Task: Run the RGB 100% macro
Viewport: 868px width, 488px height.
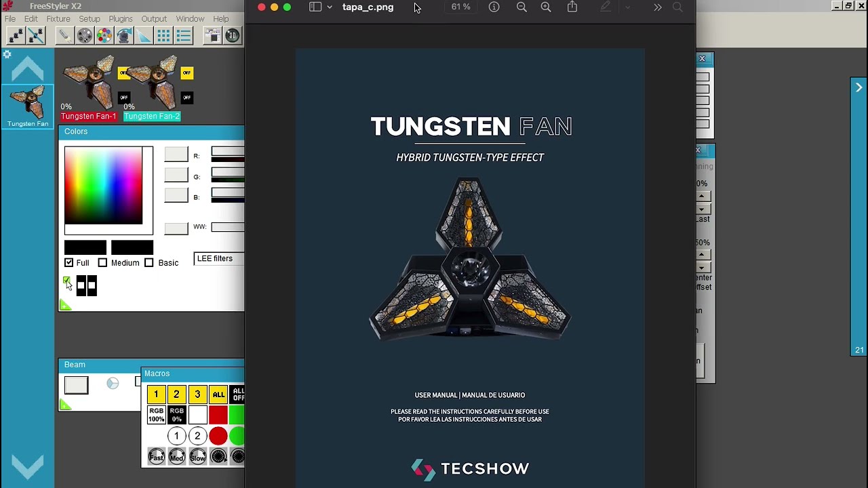Action: click(x=156, y=415)
